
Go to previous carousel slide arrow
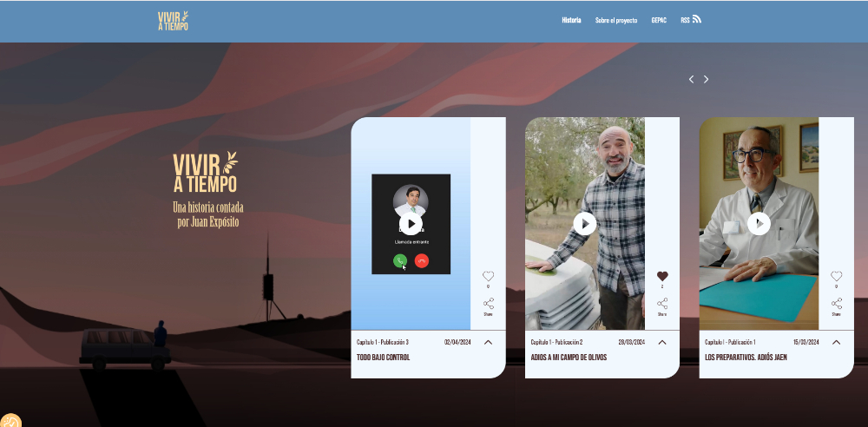point(691,79)
